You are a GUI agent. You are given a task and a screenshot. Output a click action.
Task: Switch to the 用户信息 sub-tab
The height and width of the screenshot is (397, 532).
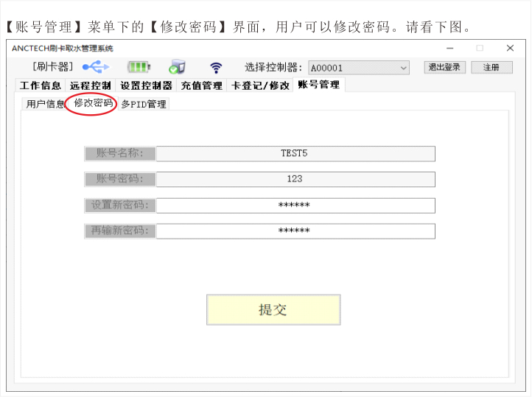click(44, 104)
